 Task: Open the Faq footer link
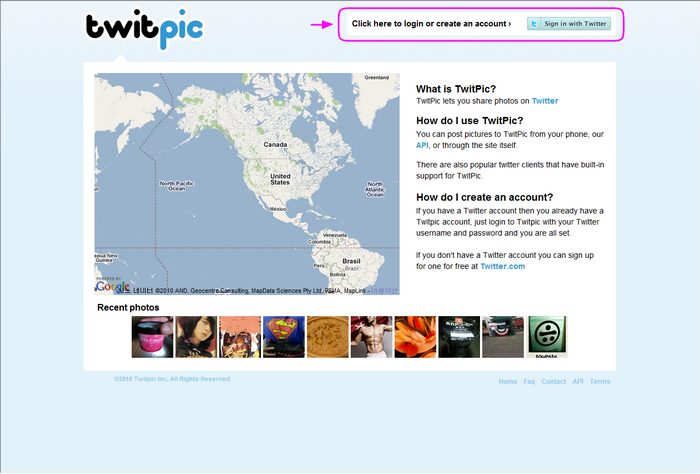pos(529,382)
